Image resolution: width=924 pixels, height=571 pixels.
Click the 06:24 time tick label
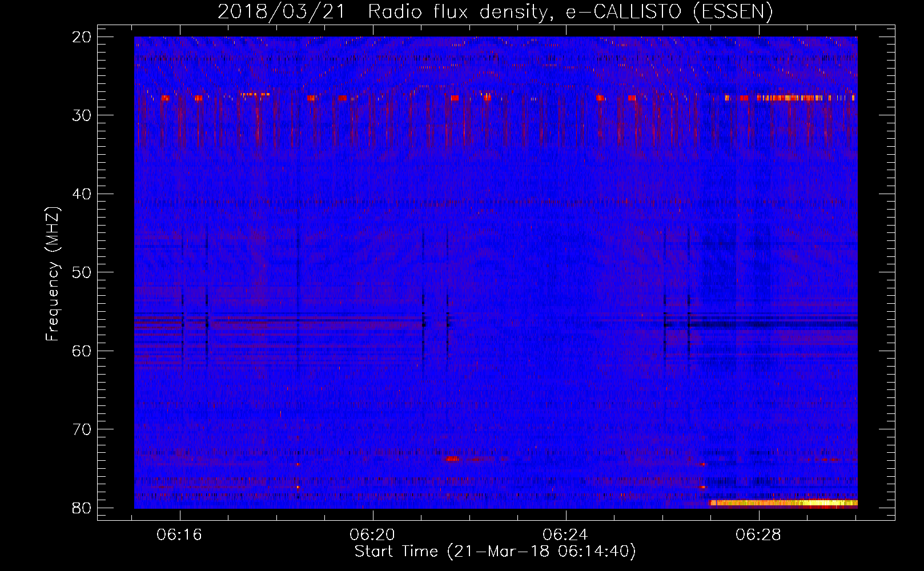click(x=565, y=535)
